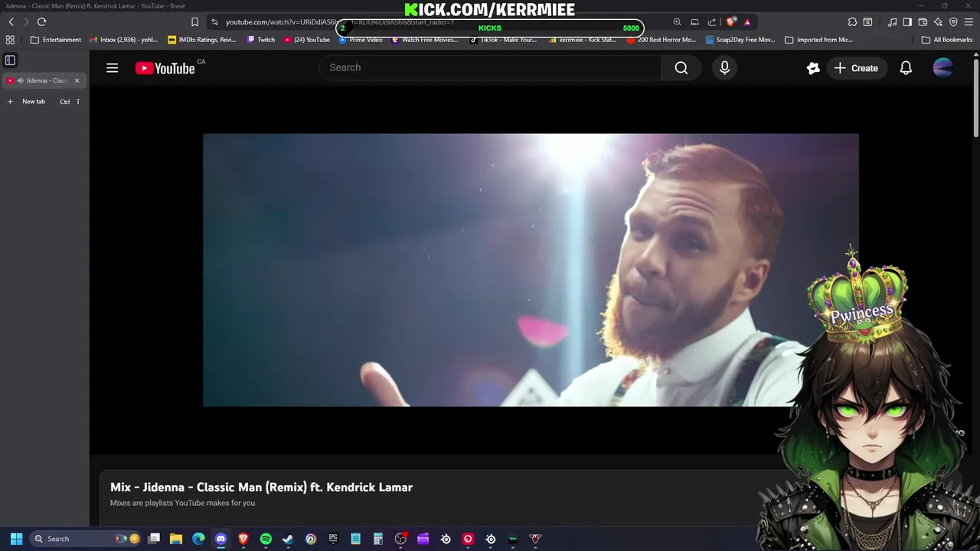980x551 pixels.
Task: Open the Mix - Jidenna Classic Man playlist title
Action: [261, 487]
